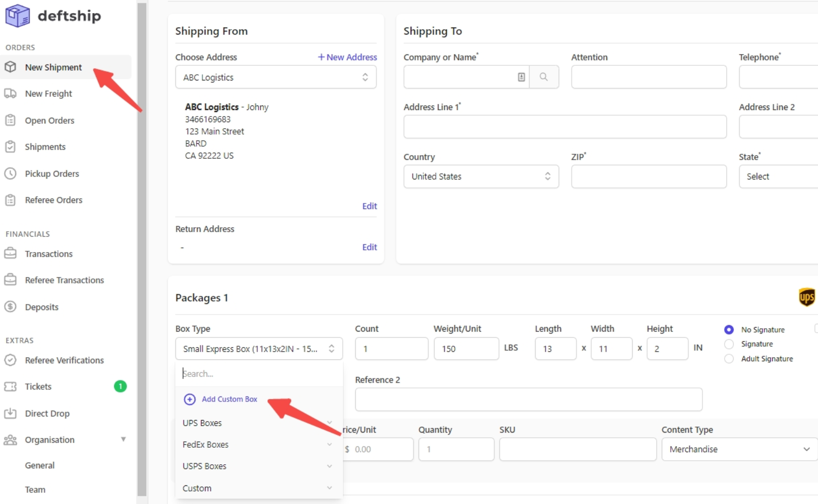Click the ZIP input field

pos(649,176)
